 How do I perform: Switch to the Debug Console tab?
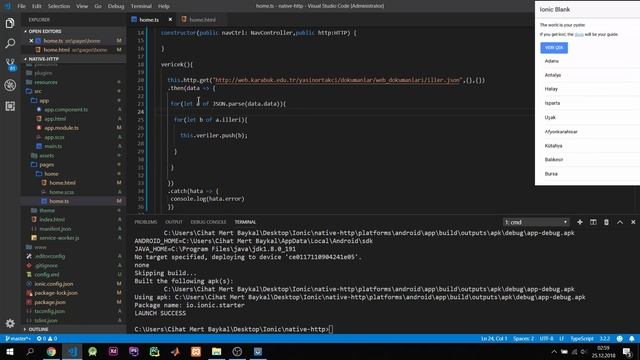208,222
